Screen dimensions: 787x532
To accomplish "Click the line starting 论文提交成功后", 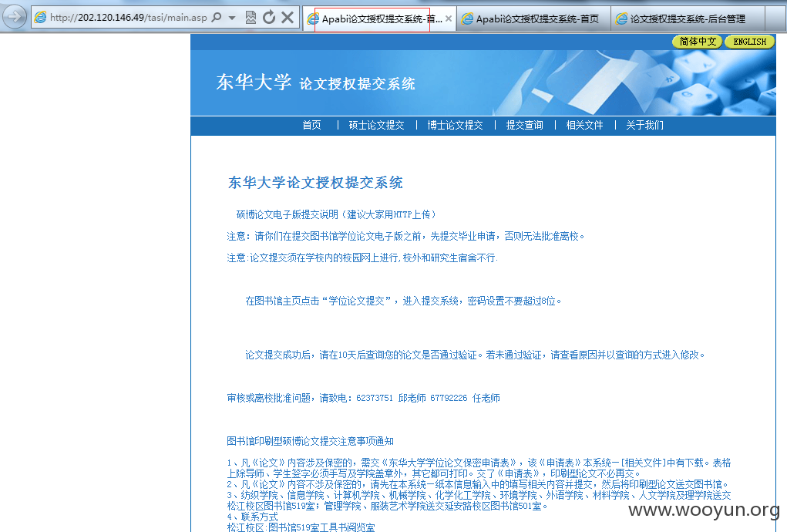I will click(x=475, y=355).
